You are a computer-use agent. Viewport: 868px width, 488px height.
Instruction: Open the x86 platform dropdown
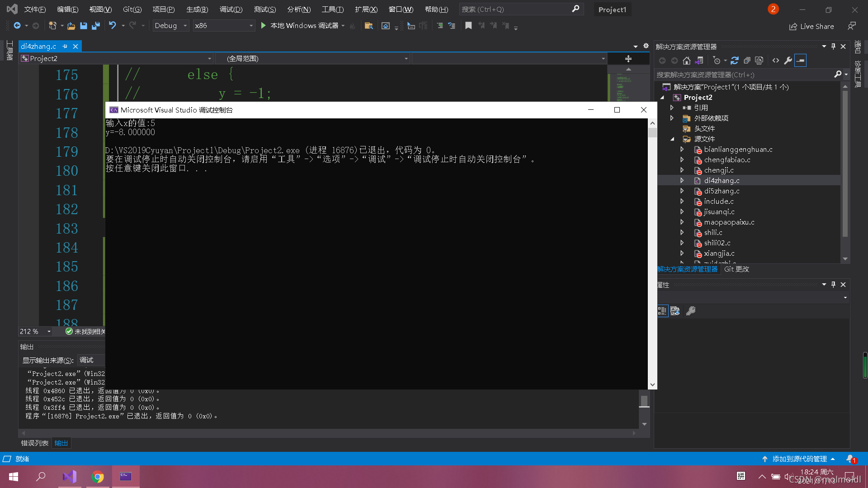coord(223,26)
